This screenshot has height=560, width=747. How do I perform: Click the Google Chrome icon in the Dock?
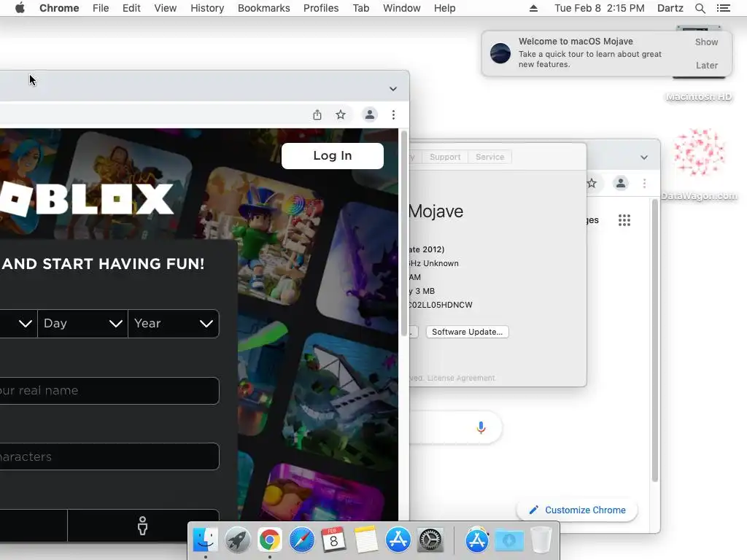click(x=270, y=540)
